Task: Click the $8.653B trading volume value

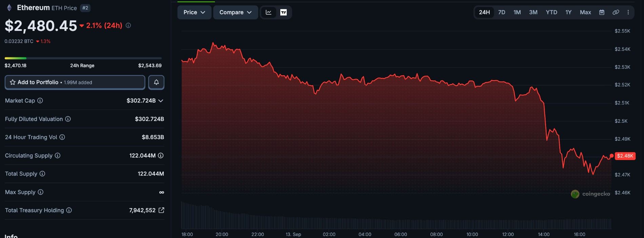Action: coord(153,137)
